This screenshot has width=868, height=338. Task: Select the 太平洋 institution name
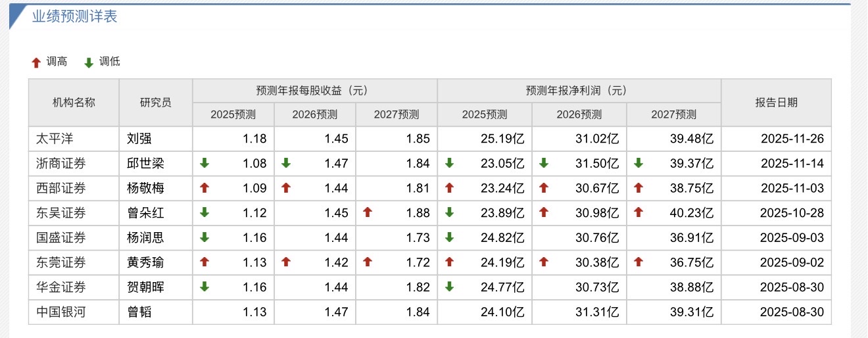coord(52,139)
